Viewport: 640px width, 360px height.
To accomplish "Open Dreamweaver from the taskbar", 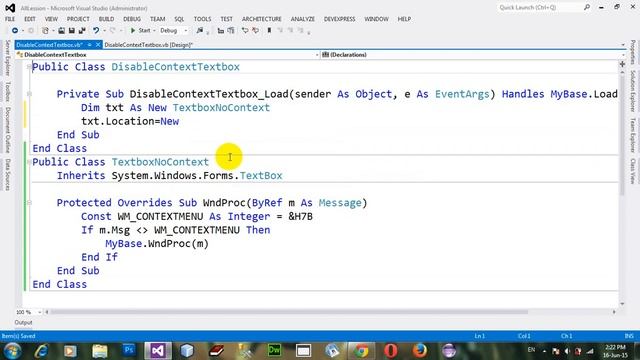I will pyautogui.click(x=274, y=351).
